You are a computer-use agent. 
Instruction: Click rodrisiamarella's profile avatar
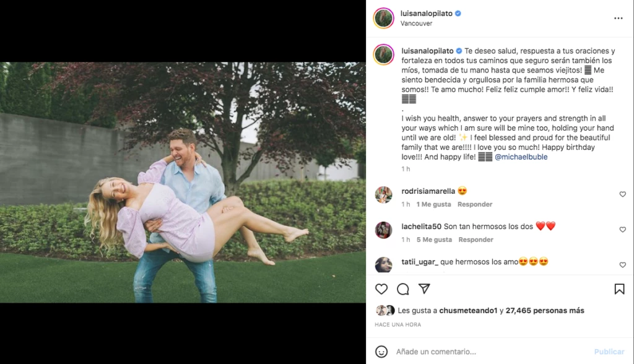[x=384, y=195]
